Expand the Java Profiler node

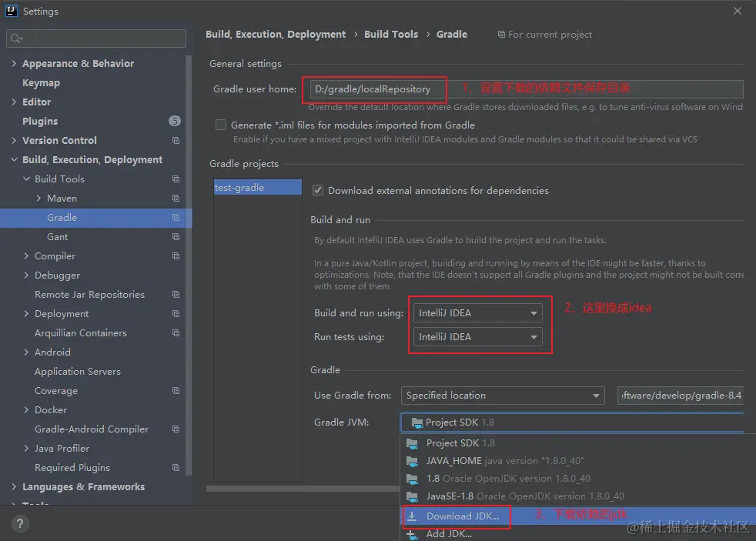26,449
